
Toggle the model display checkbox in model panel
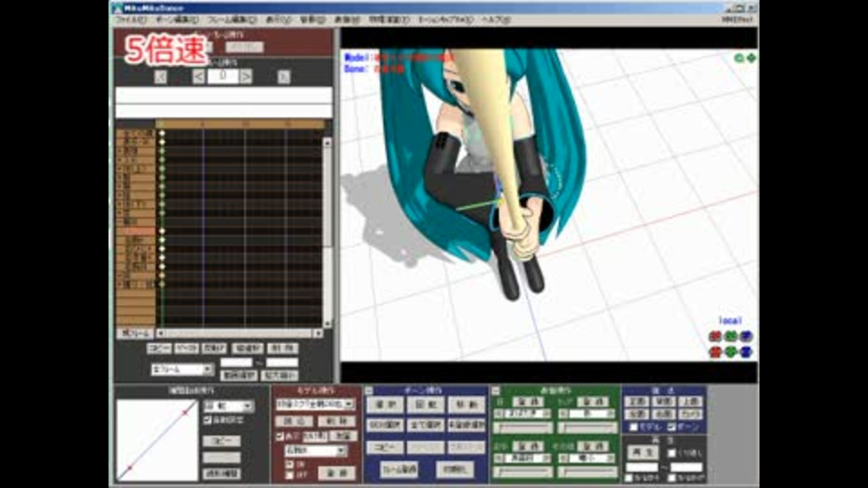[280, 436]
